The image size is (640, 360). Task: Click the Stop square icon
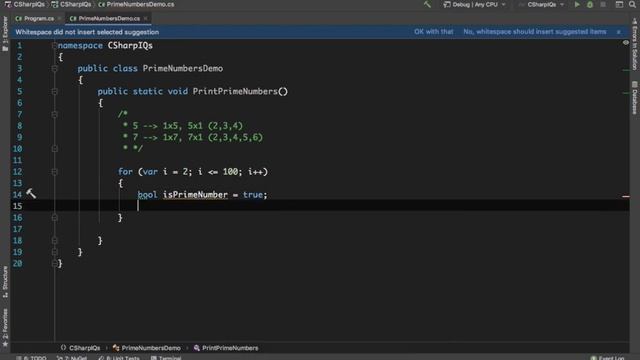603,4
